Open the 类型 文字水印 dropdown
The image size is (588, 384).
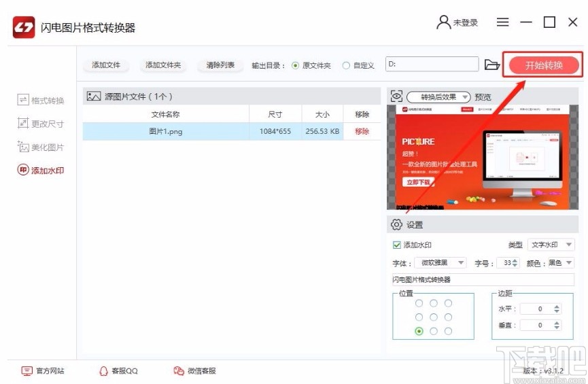click(551, 245)
